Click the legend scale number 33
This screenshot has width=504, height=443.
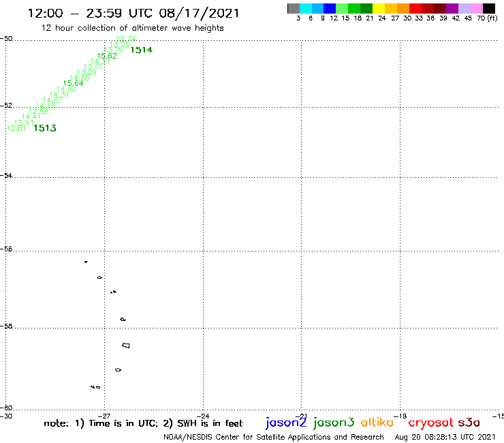418,18
